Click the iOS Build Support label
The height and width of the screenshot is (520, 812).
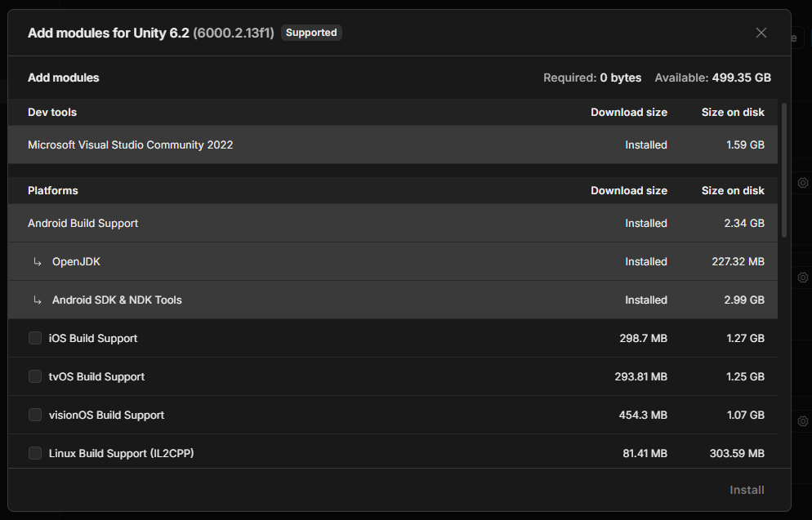93,338
